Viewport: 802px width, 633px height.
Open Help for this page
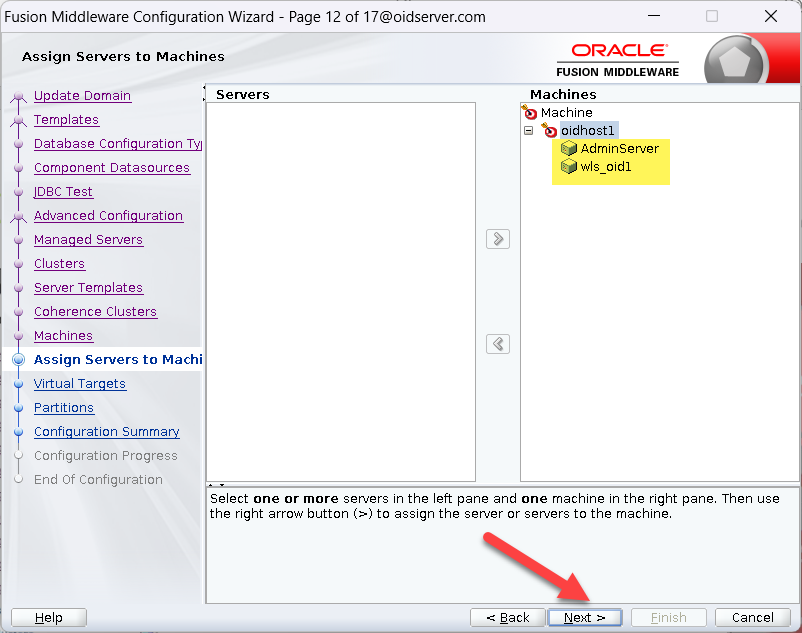(48, 617)
